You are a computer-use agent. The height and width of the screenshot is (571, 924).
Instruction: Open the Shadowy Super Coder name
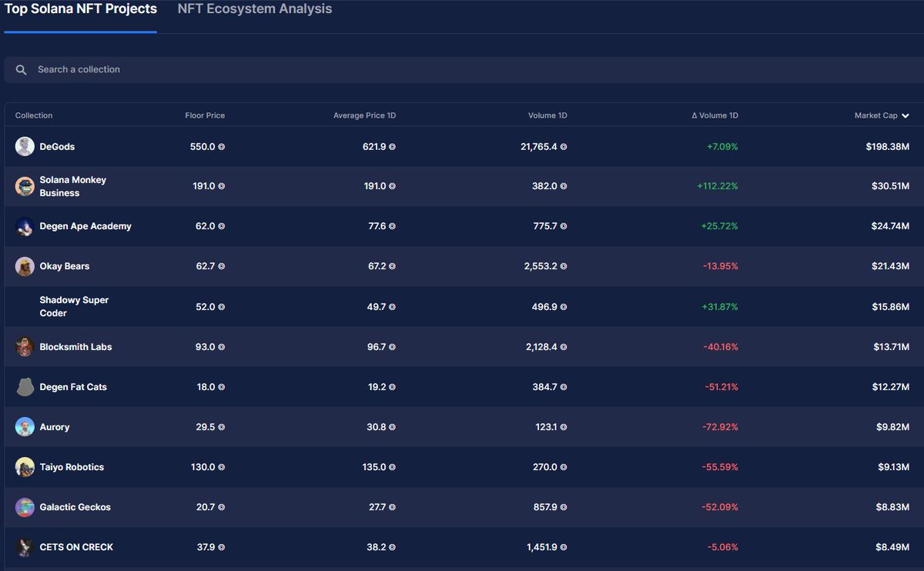coord(74,306)
